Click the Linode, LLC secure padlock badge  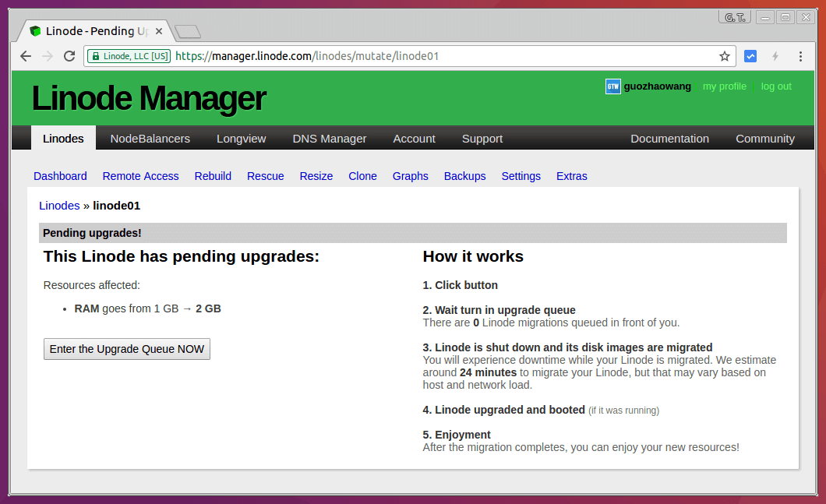click(x=129, y=56)
